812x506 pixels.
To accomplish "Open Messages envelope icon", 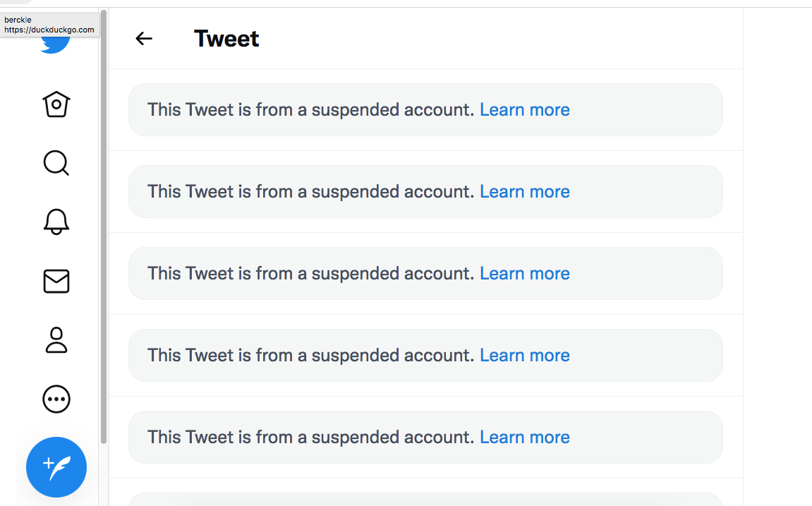I will point(56,281).
